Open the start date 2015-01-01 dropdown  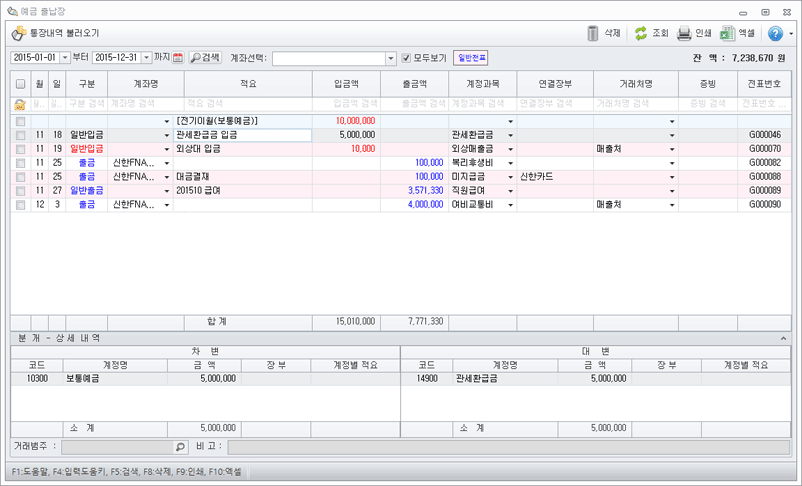tap(65, 58)
